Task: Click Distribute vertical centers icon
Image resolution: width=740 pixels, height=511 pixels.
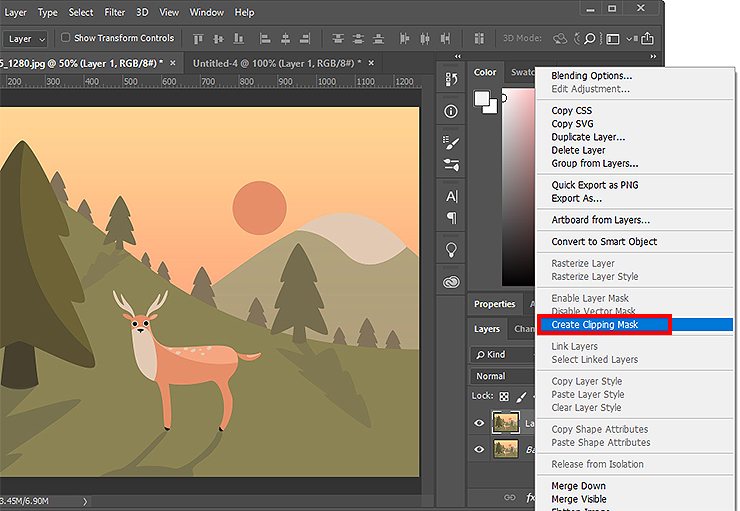Action: (358, 39)
